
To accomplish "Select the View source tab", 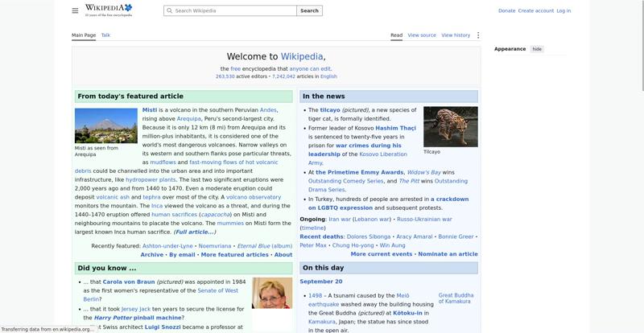I will (x=422, y=35).
